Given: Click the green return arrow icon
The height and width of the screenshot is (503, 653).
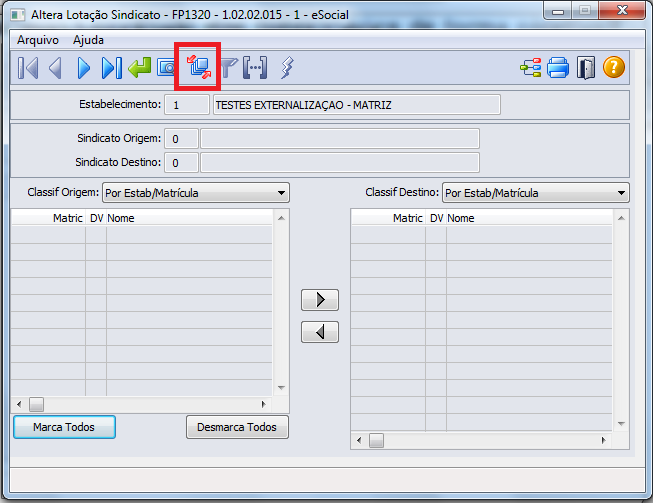Looking at the screenshot, I should 140,67.
